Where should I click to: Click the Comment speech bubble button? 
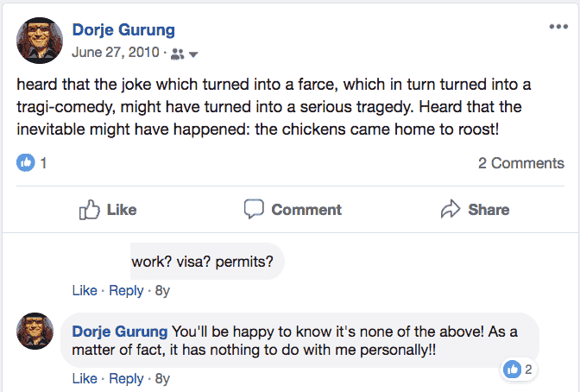(293, 209)
